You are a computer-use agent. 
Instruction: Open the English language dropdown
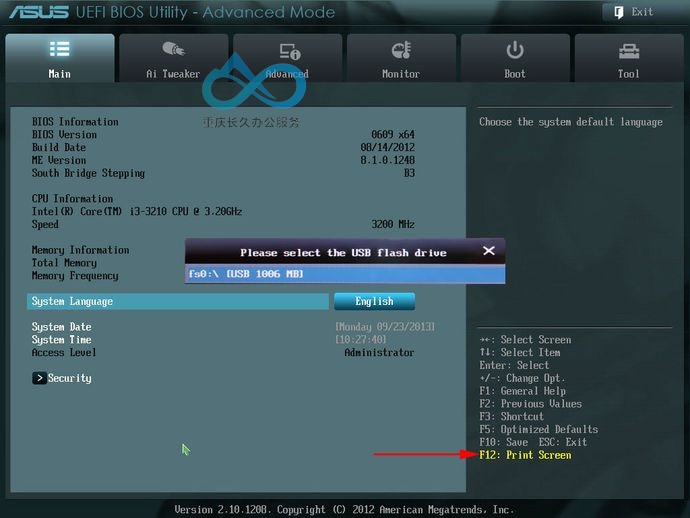pos(374,301)
